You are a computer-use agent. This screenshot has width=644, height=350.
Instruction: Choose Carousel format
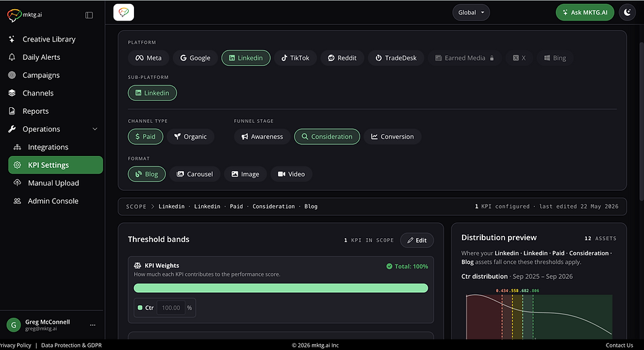pyautogui.click(x=195, y=174)
